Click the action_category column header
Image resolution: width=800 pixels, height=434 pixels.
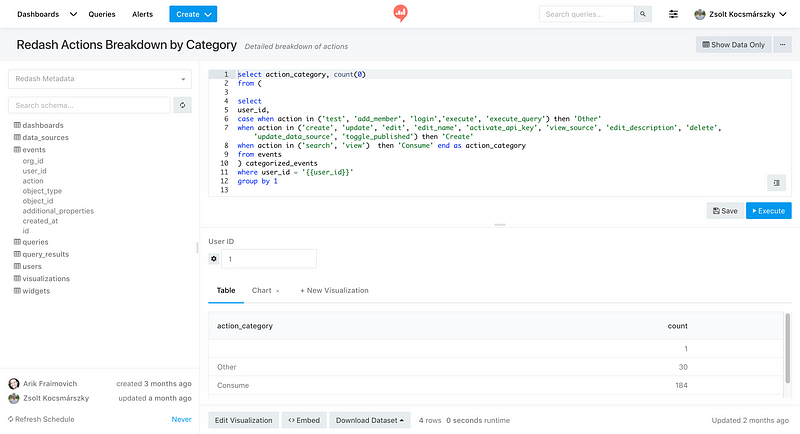click(245, 326)
